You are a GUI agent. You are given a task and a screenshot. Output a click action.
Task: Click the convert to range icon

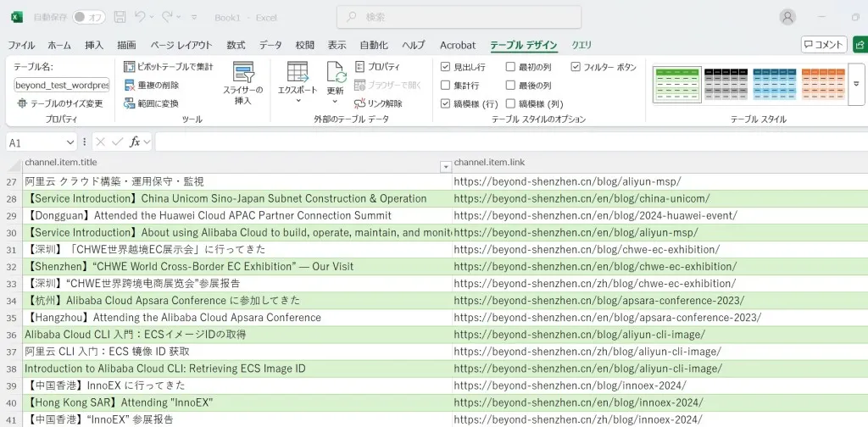coord(130,103)
